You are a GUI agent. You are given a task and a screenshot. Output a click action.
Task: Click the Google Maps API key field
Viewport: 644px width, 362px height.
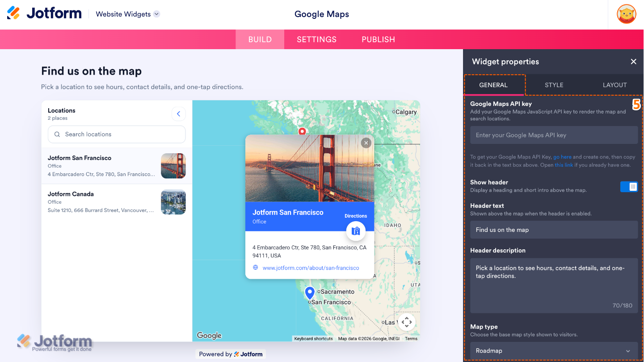coord(554,135)
